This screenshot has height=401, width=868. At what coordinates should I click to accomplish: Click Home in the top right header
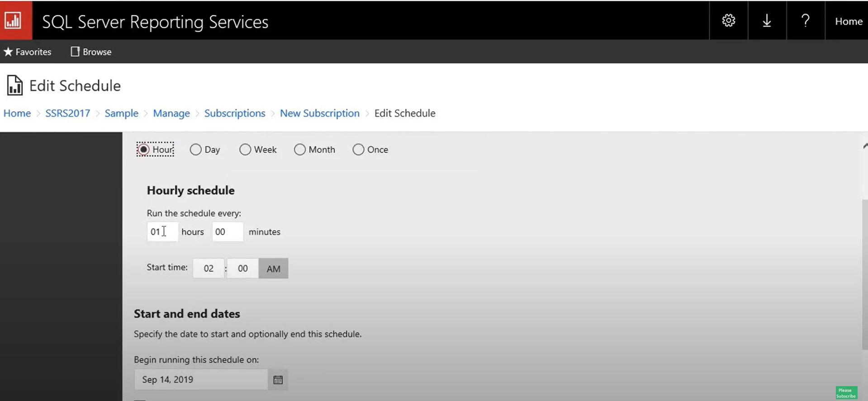pyautogui.click(x=848, y=21)
